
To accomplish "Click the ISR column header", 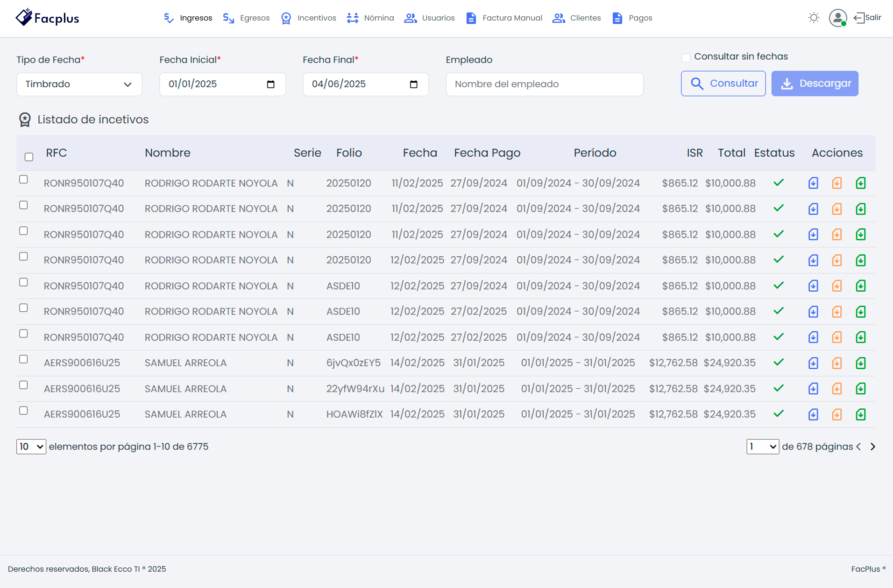I will click(695, 153).
